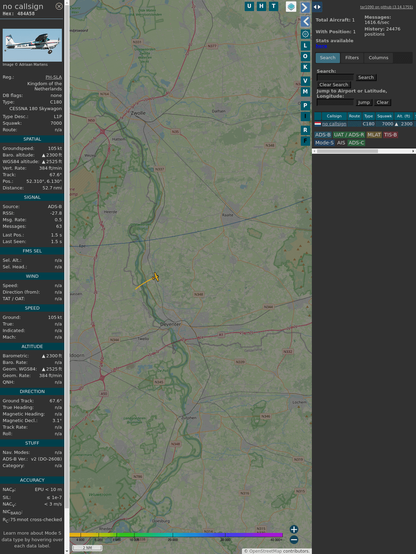Click the right arrow sidebar expand button

pyautogui.click(x=305, y=7)
